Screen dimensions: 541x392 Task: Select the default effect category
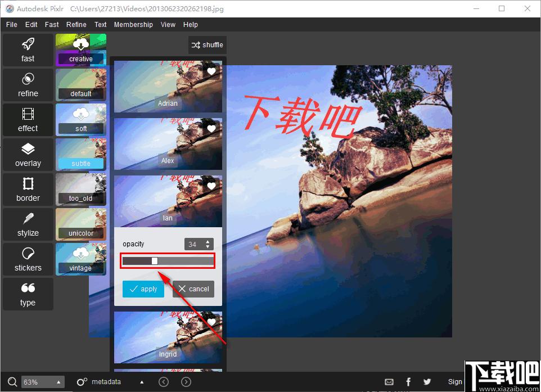click(x=81, y=84)
